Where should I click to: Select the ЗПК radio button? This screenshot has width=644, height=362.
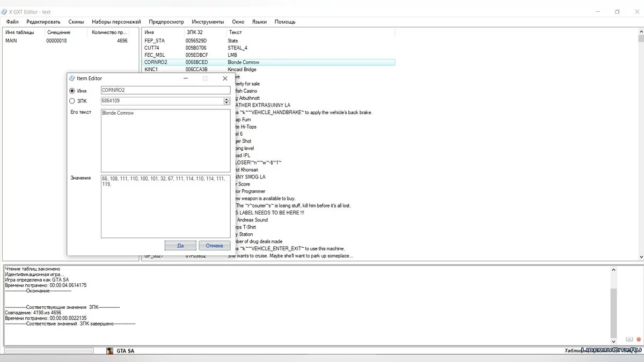72,101
